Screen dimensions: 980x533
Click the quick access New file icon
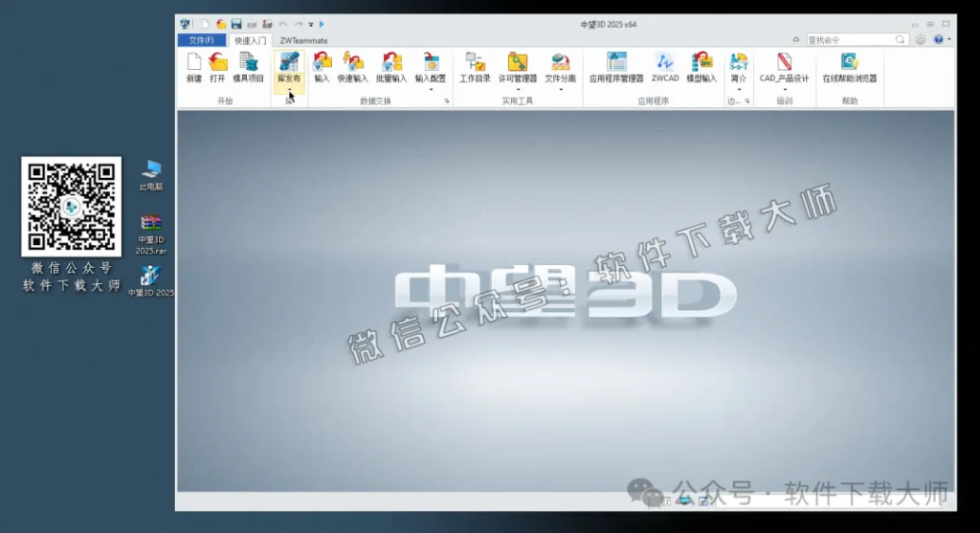(x=205, y=24)
